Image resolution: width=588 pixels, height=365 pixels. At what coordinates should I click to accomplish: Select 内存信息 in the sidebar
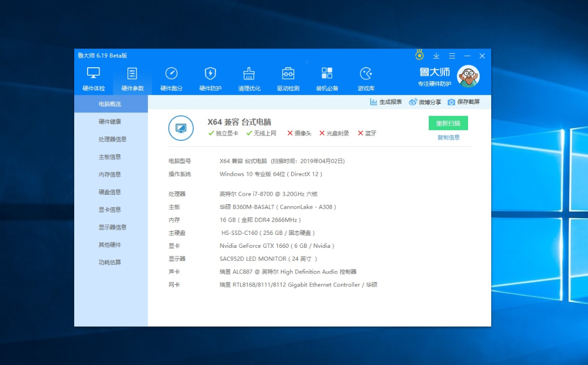click(111, 174)
